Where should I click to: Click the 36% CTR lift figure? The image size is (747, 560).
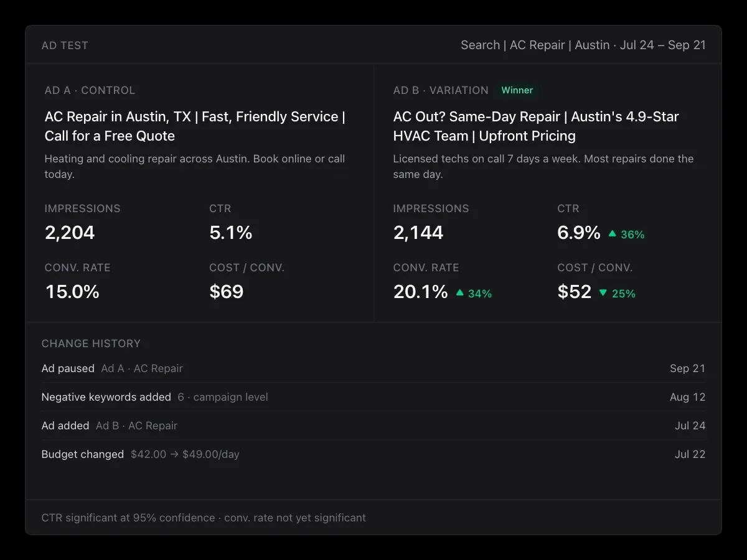[632, 235]
